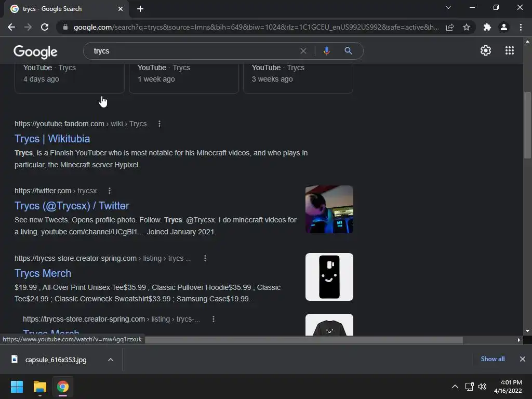Viewport: 532px width, 399px height.
Task: Click the youtube.fandom.com breadcrumb URL
Action: coord(81,124)
